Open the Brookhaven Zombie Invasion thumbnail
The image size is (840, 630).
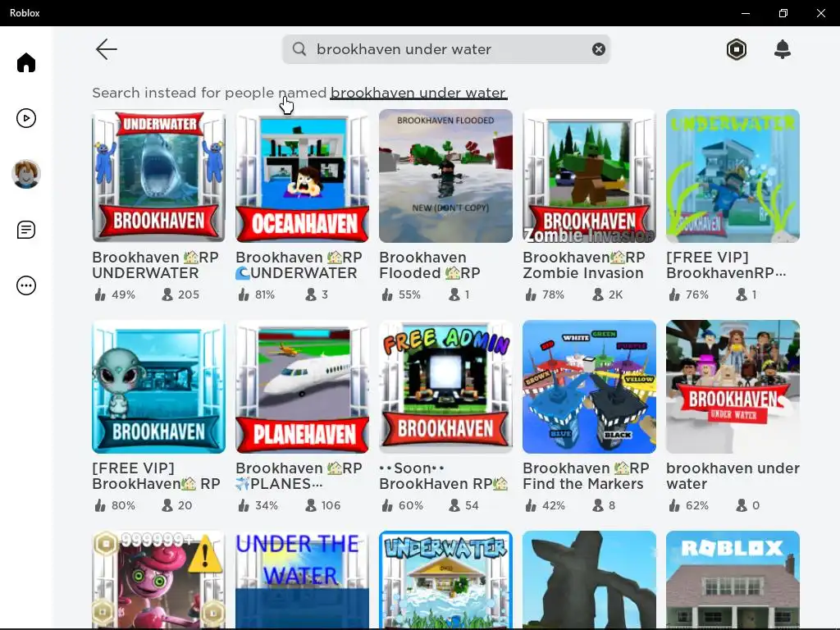pyautogui.click(x=589, y=176)
